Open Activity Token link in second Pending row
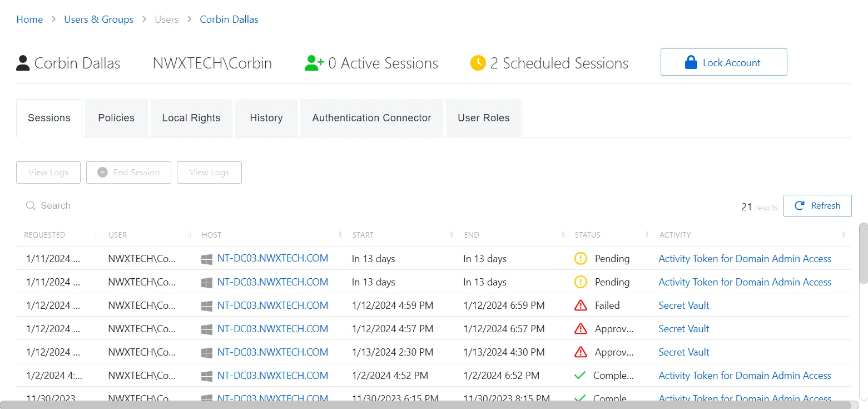This screenshot has height=409, width=868. tap(745, 282)
